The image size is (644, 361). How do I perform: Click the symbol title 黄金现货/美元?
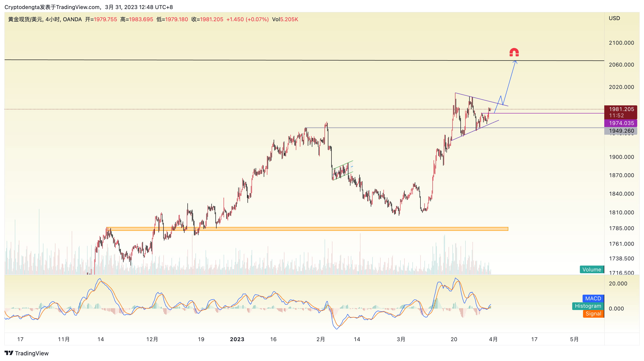click(x=25, y=19)
